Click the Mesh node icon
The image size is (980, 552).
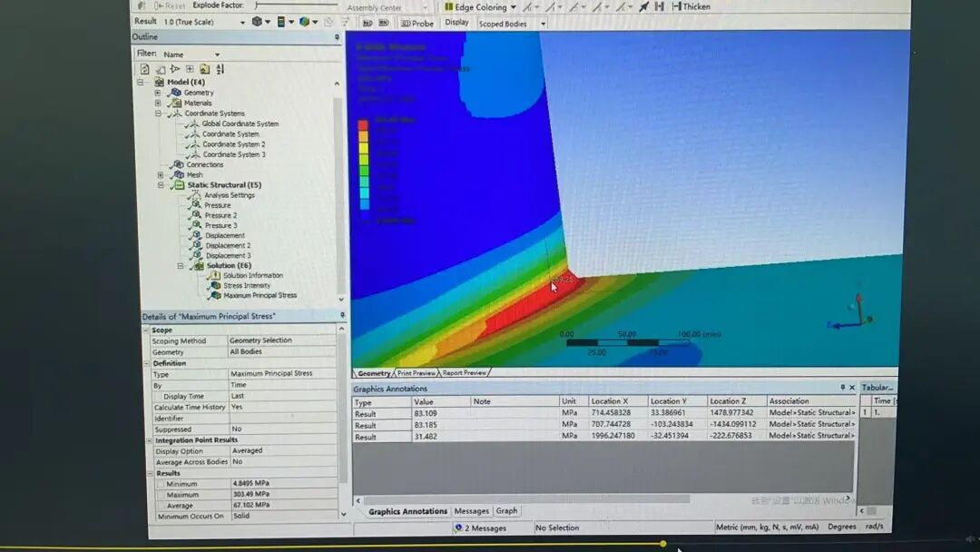pyautogui.click(x=179, y=175)
